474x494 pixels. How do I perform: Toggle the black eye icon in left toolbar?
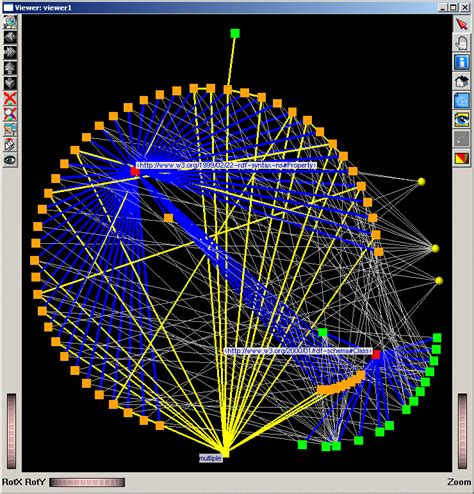point(10,160)
